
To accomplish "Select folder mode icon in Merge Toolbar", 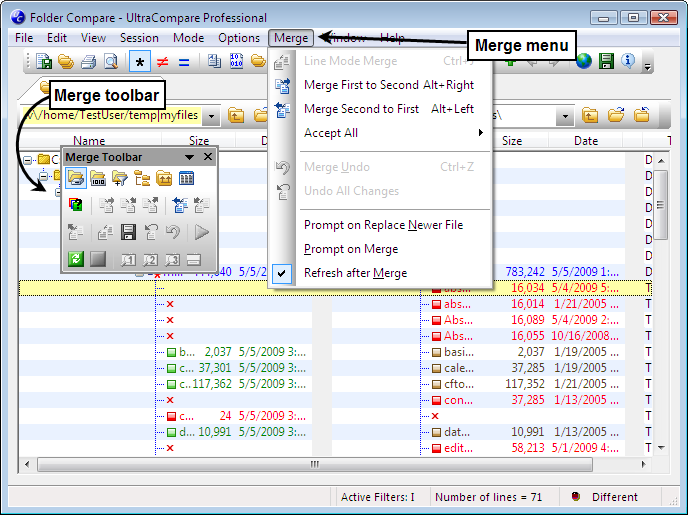I will 76,178.
